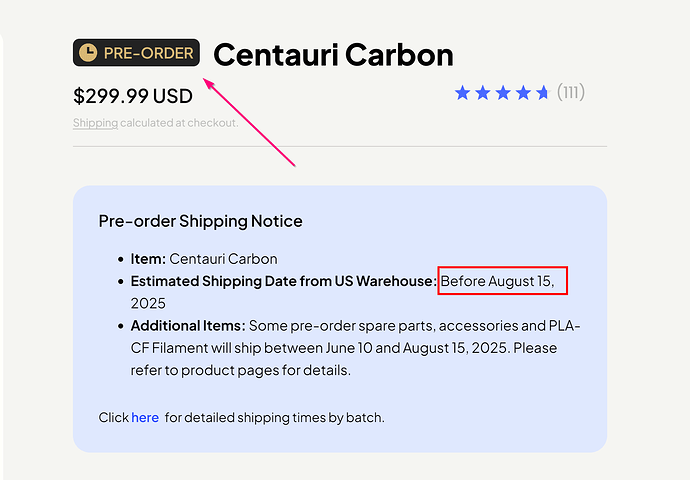
Task: Click the first rating star
Action: [462, 93]
